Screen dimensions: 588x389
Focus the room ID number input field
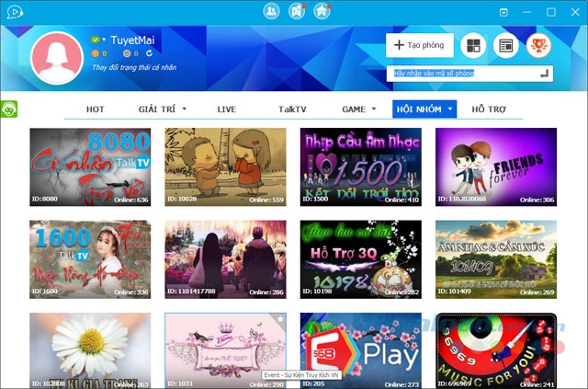(x=469, y=74)
